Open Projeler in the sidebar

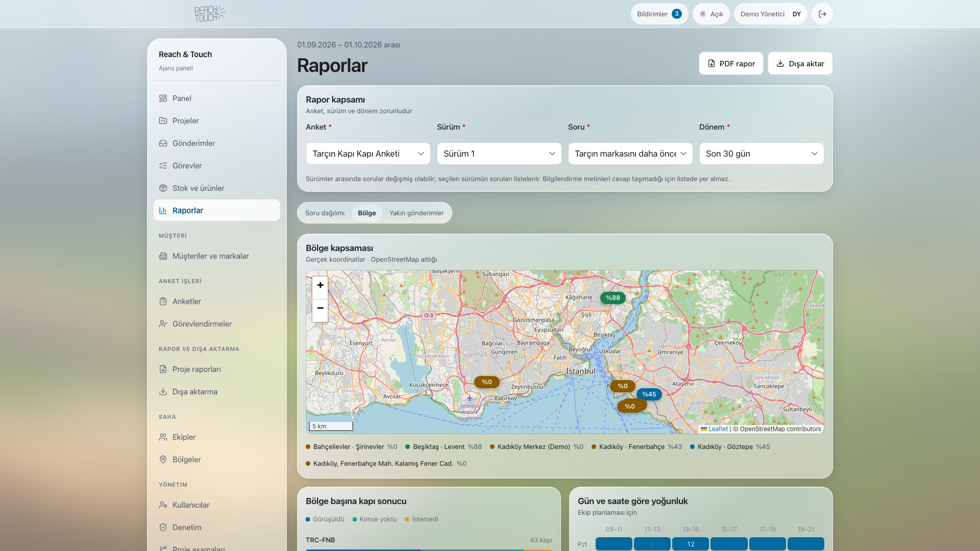point(217,120)
